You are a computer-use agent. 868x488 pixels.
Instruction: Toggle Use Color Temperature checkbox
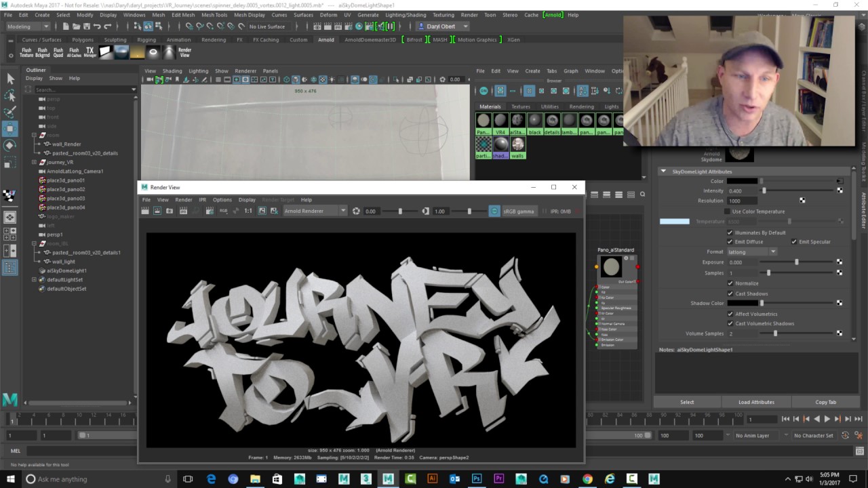click(x=727, y=211)
